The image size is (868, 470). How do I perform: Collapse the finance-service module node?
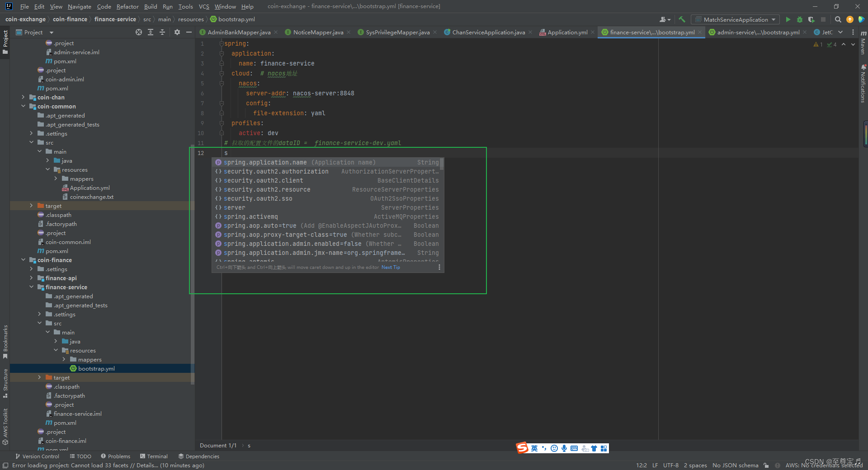pos(32,287)
